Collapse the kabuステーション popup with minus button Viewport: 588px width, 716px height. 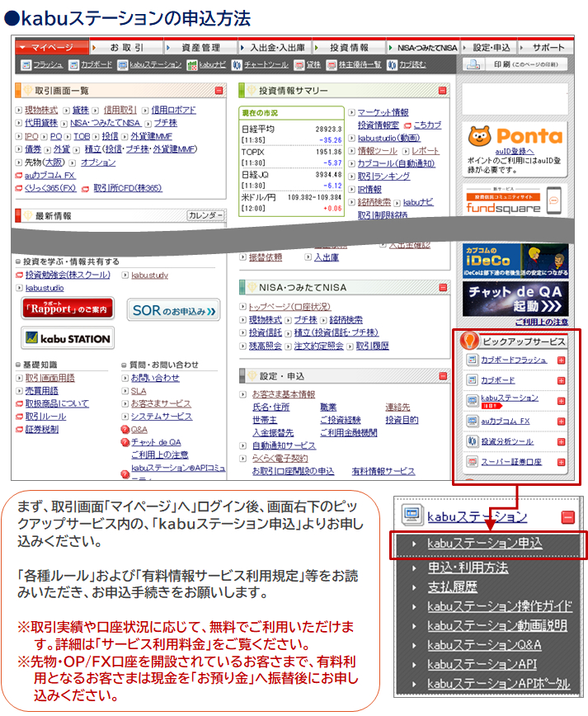(568, 517)
